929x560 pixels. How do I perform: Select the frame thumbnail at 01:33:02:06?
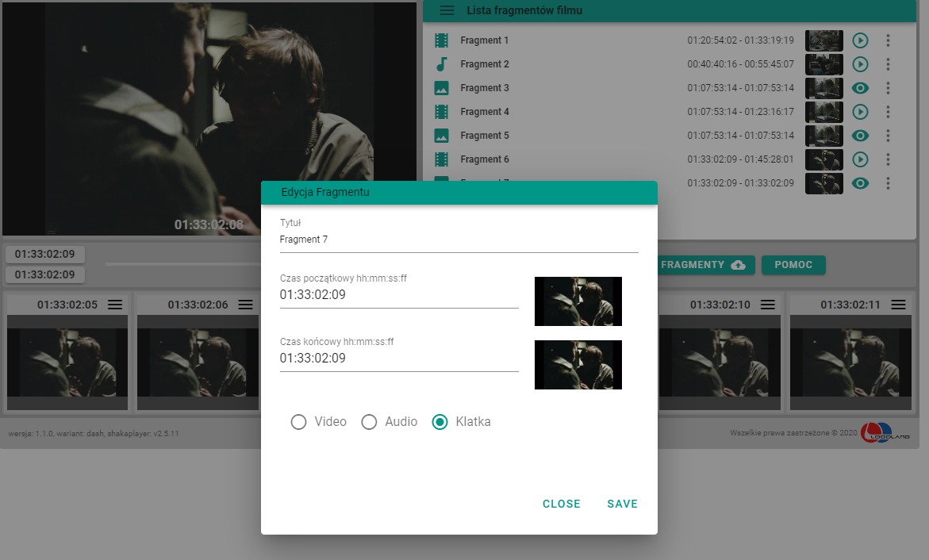[198, 362]
